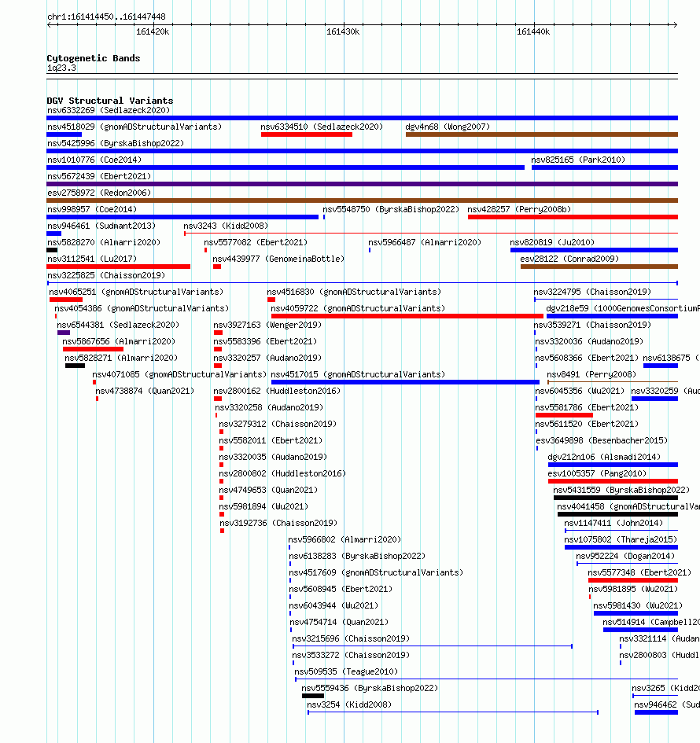Click nsv5548750 (ByrskaBishop2022) label
700x743 pixels.
[391, 209]
